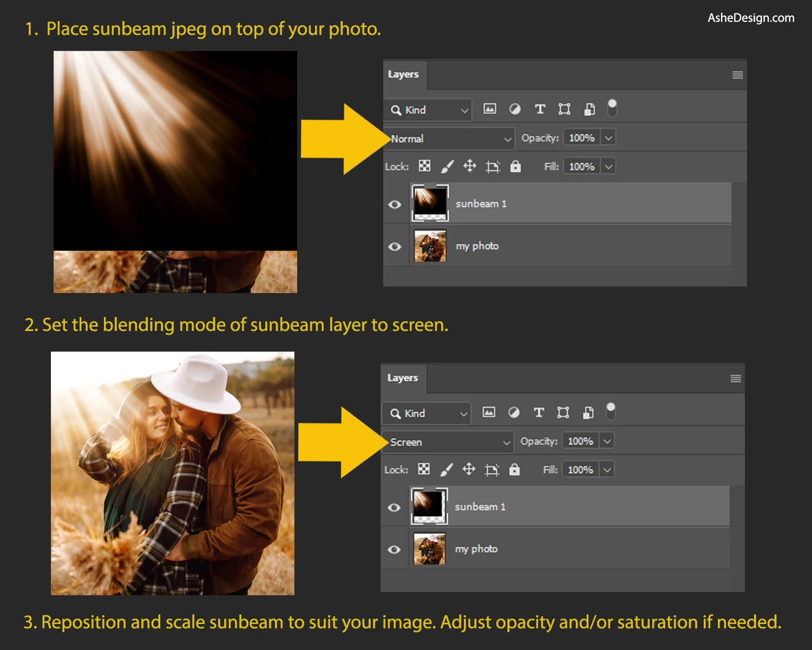Click sunbeam 1 thumbnail in upper panel
The height and width of the screenshot is (650, 812).
[x=430, y=203]
